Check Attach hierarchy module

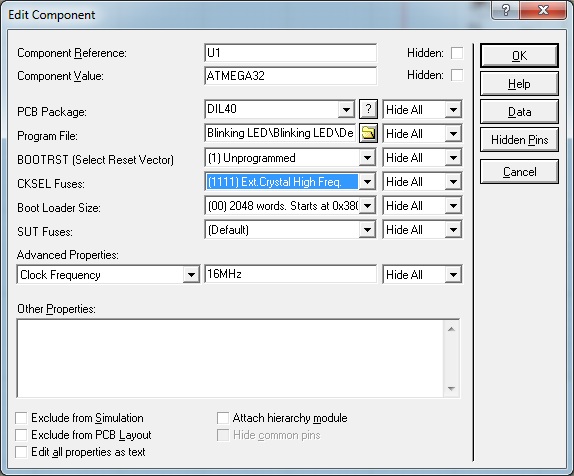223,418
